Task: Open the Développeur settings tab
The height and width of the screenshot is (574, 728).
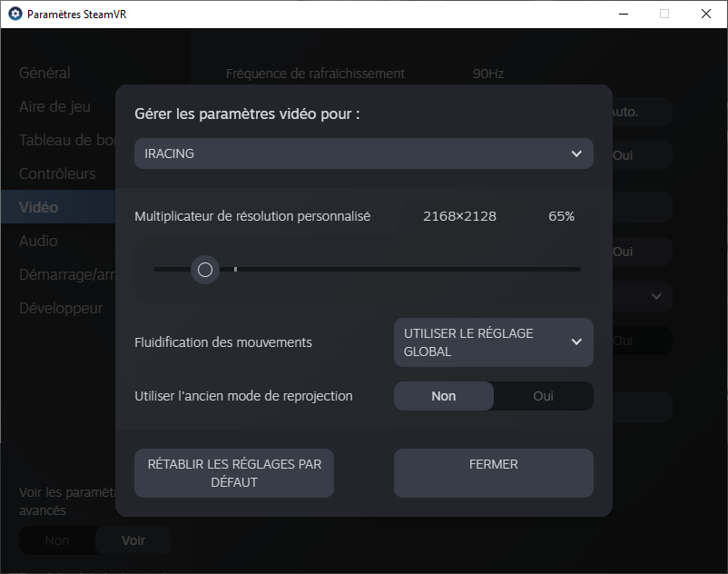Action: [x=61, y=309]
